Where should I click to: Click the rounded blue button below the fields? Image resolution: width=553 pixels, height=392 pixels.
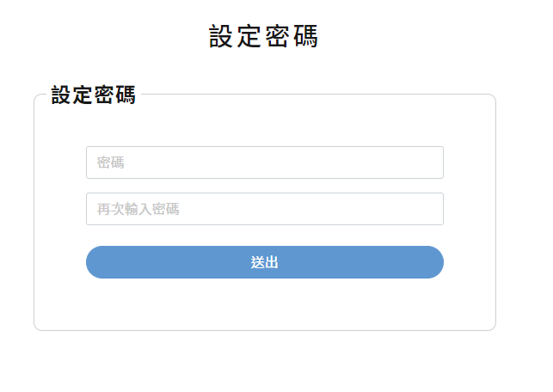point(264,262)
